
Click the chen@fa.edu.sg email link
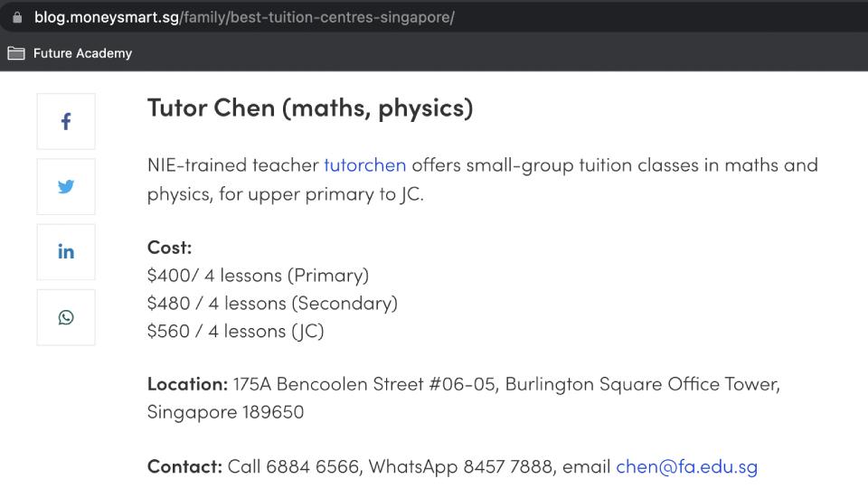(686, 467)
